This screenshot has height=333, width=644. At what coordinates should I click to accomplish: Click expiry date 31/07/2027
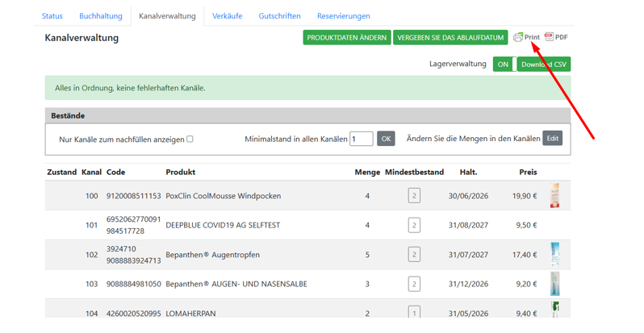[x=468, y=255]
